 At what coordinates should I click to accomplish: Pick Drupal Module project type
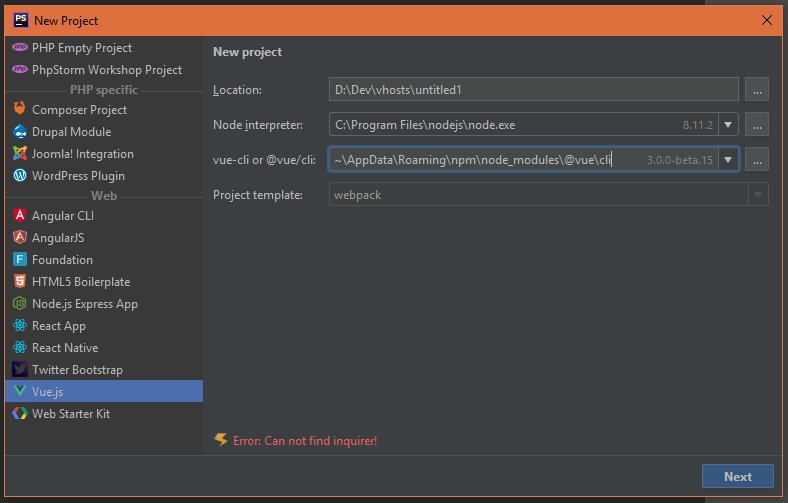pos(104,132)
